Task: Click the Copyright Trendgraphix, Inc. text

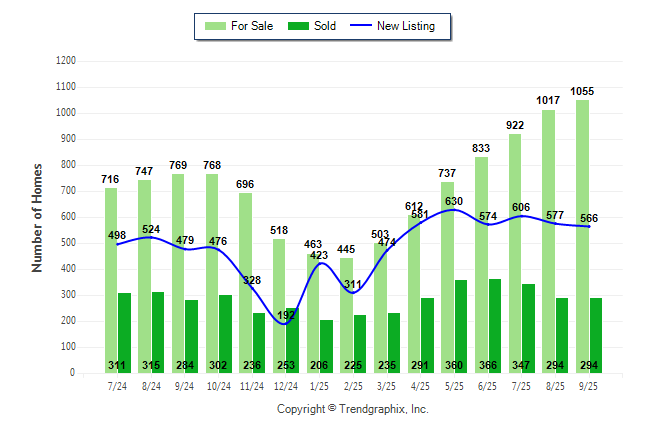Action: (x=352, y=410)
